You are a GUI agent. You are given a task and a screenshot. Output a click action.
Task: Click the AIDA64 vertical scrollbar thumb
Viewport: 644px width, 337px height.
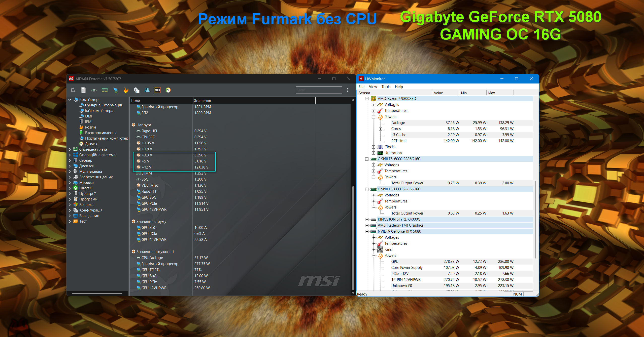click(x=353, y=238)
